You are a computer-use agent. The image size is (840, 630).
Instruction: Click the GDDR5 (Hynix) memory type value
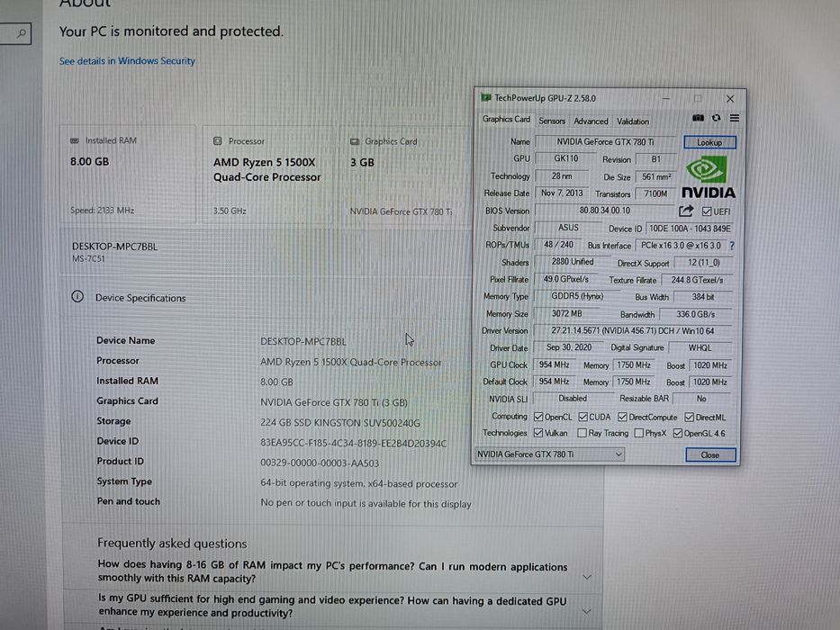point(577,296)
